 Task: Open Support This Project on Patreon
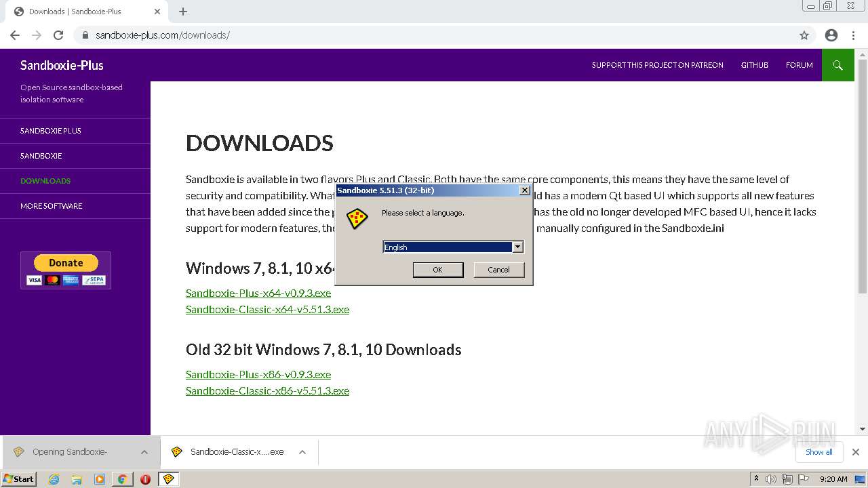coord(657,65)
